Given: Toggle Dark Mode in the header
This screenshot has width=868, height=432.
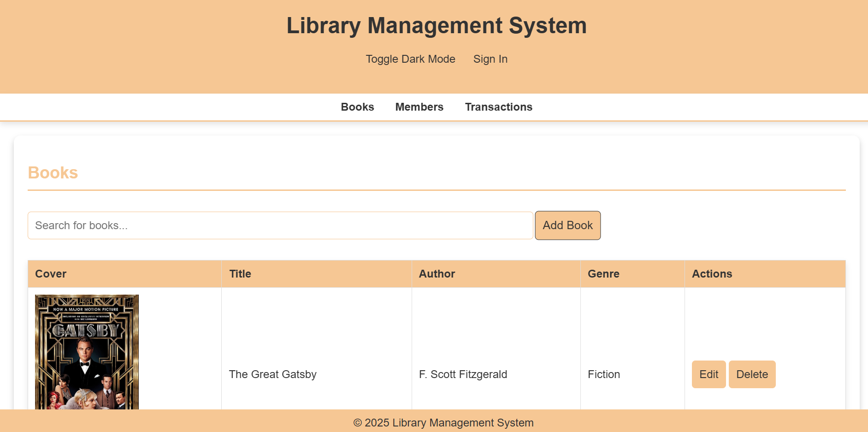Looking at the screenshot, I should 410,59.
